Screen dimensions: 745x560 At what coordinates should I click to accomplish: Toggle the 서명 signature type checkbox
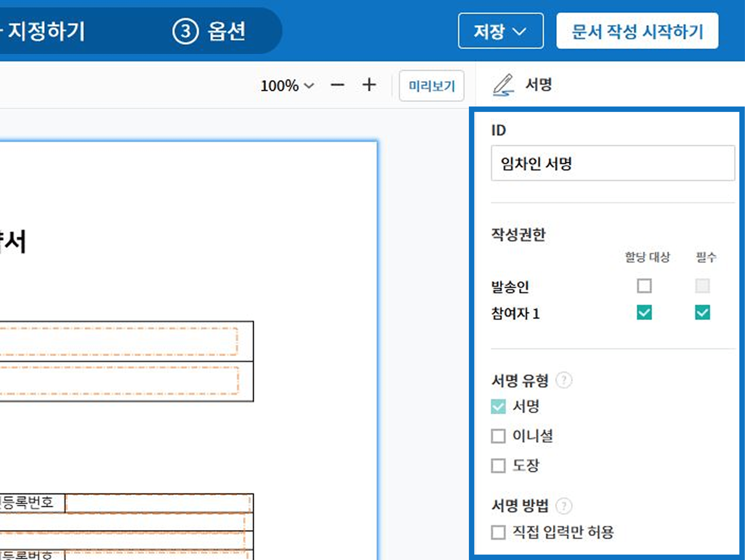(498, 407)
